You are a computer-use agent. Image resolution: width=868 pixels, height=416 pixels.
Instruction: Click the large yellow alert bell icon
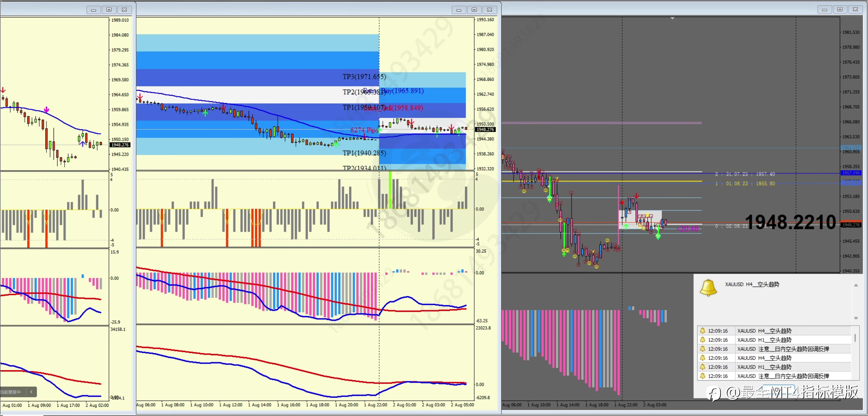(708, 287)
